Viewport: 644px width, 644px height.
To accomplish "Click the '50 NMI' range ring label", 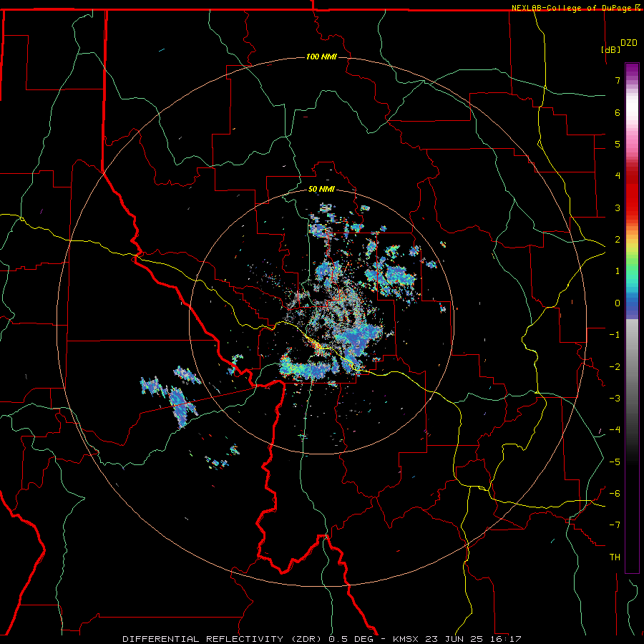I will [321, 189].
